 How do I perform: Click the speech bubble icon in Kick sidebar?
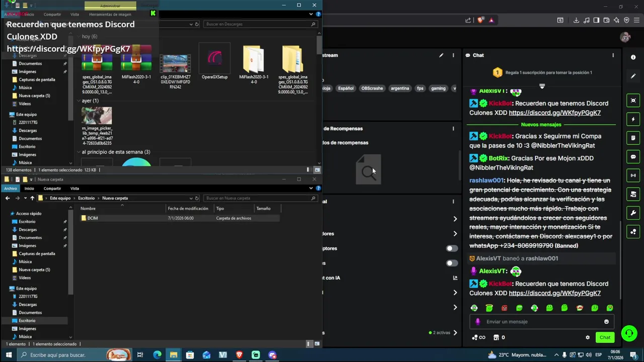pos(633,157)
